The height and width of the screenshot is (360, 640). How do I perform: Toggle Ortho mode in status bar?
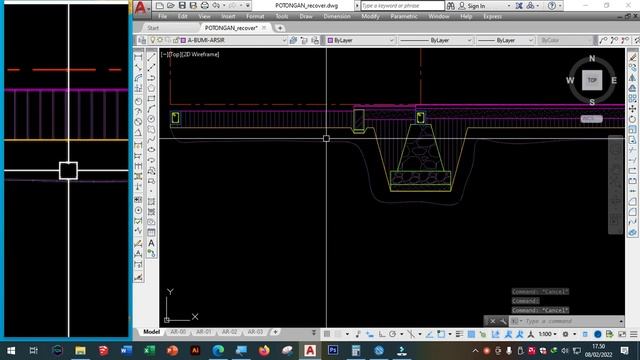coord(382,334)
